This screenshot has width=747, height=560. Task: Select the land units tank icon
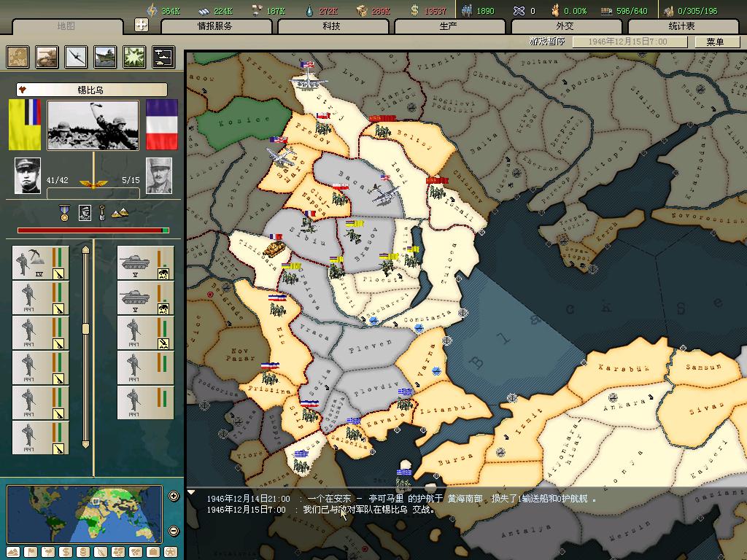pyautogui.click(x=47, y=57)
